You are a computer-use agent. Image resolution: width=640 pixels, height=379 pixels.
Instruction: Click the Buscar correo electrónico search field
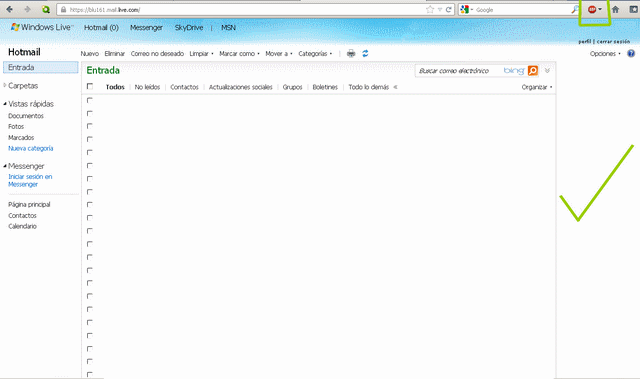457,71
